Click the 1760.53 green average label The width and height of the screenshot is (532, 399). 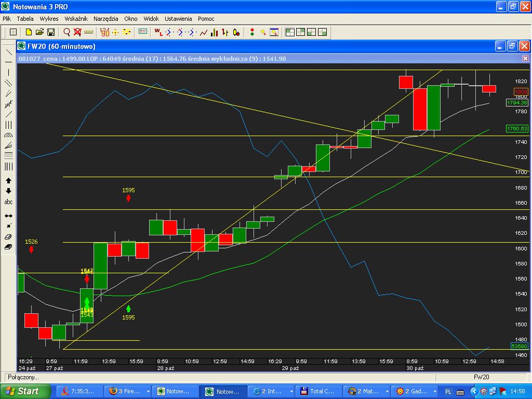(x=517, y=128)
